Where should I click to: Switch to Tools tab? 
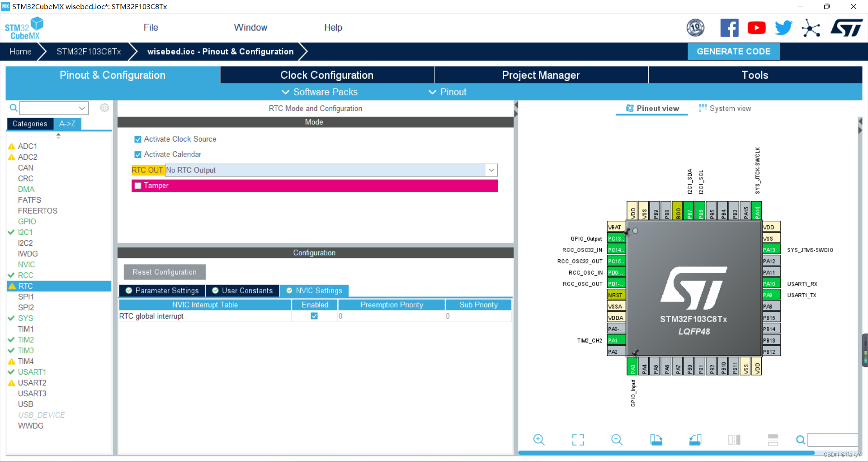click(755, 75)
